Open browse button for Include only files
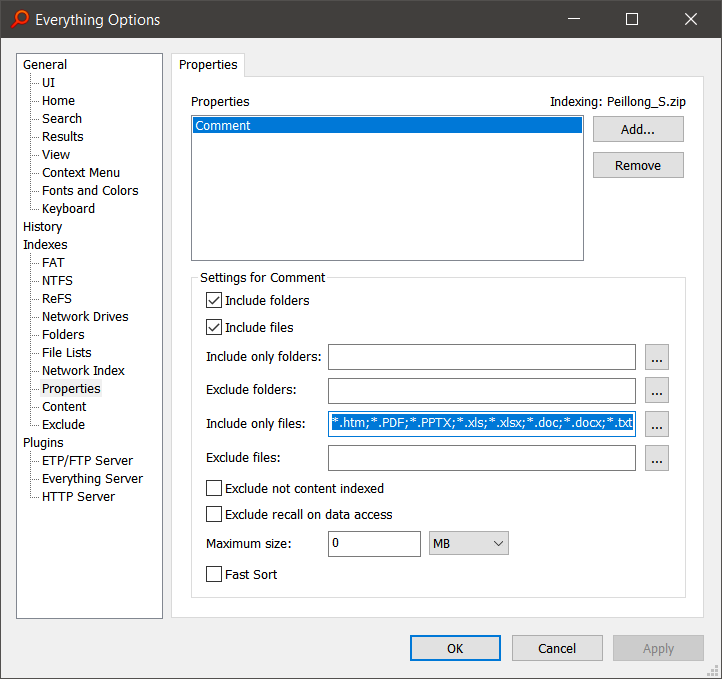The height and width of the screenshot is (679, 722). (657, 424)
